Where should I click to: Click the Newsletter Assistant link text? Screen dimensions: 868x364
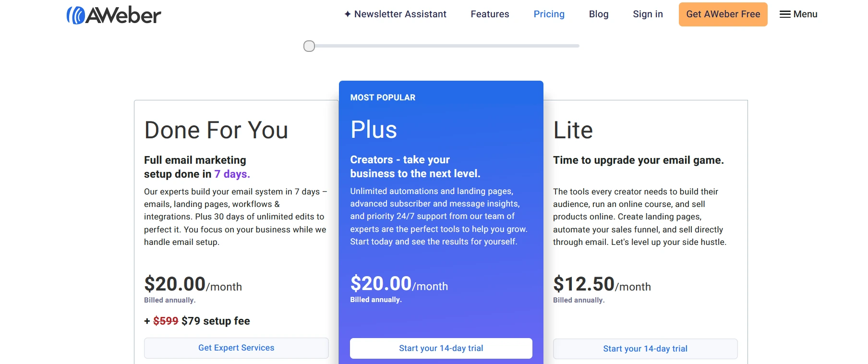pyautogui.click(x=400, y=14)
